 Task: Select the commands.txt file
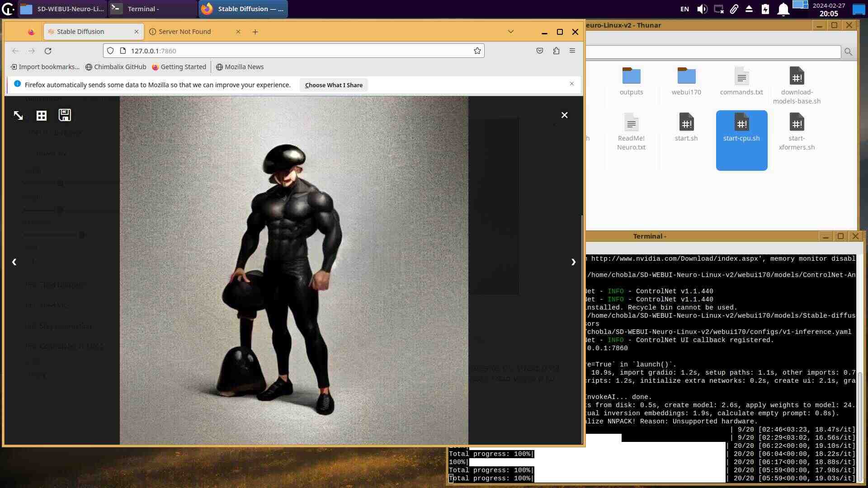741,81
